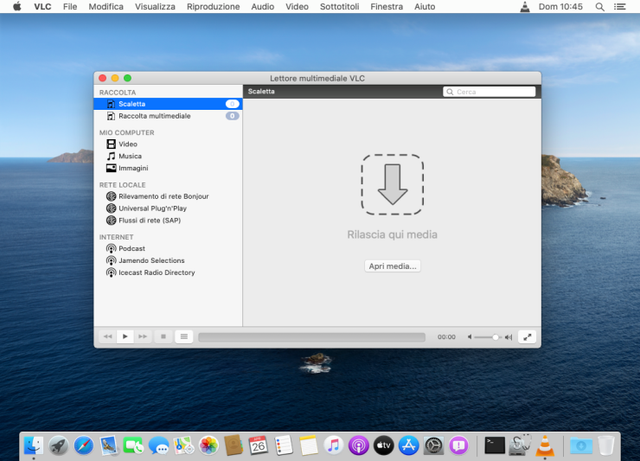The image size is (640, 461).
Task: Click the Cerca search field
Action: coord(489,92)
